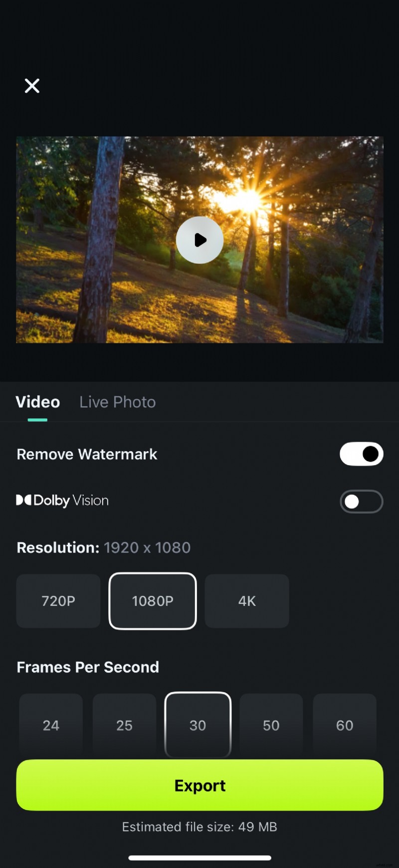Screen dimensions: 399x868
Task: Export the video
Action: click(199, 785)
